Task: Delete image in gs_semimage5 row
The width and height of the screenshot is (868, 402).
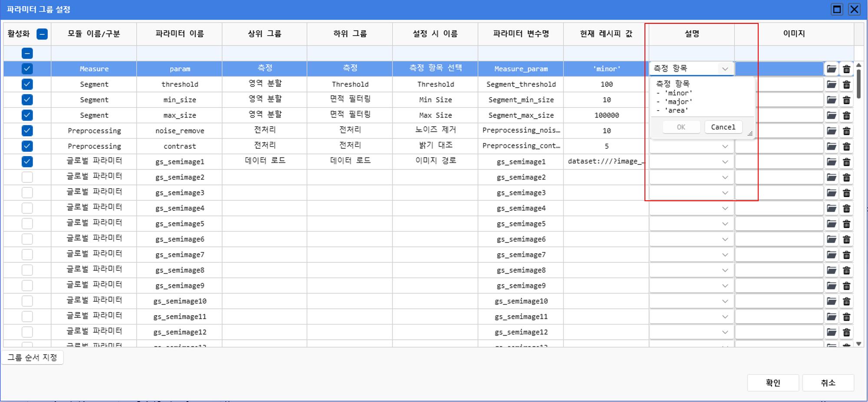Action: pos(846,224)
